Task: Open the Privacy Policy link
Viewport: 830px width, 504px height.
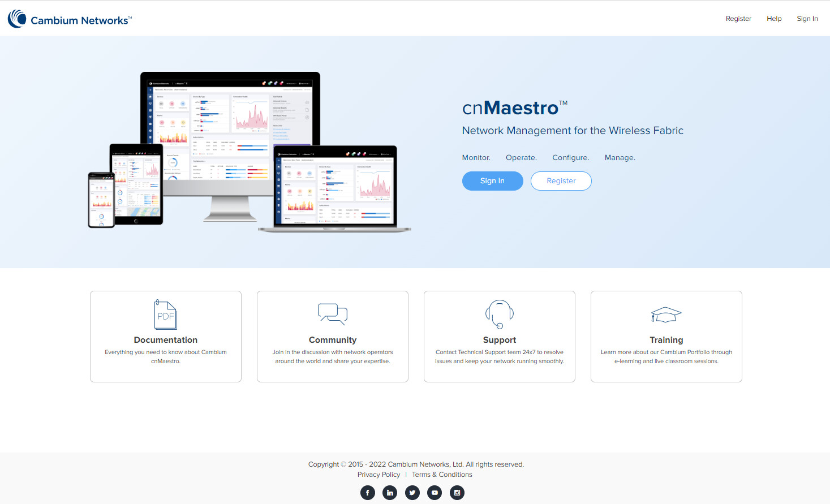Action: coord(379,475)
